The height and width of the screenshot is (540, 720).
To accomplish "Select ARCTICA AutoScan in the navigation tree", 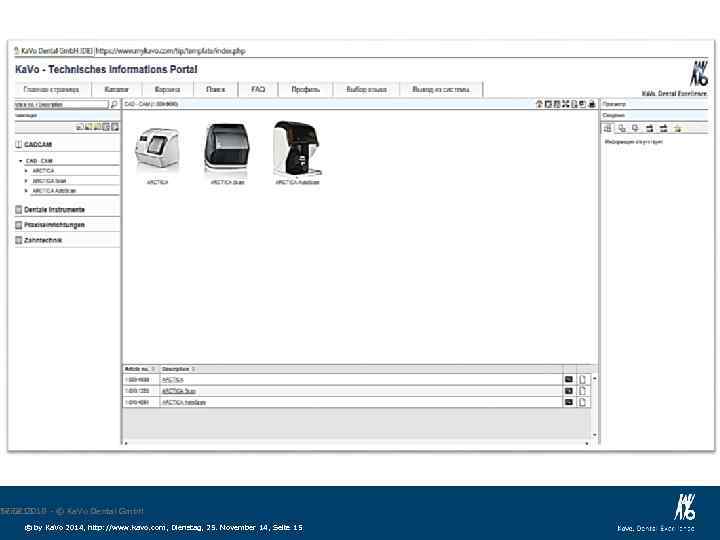I will pos(54,191).
